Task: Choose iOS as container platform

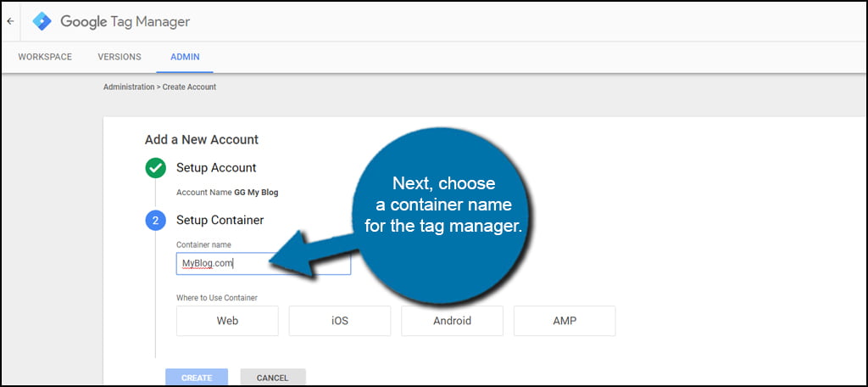Action: [x=340, y=321]
